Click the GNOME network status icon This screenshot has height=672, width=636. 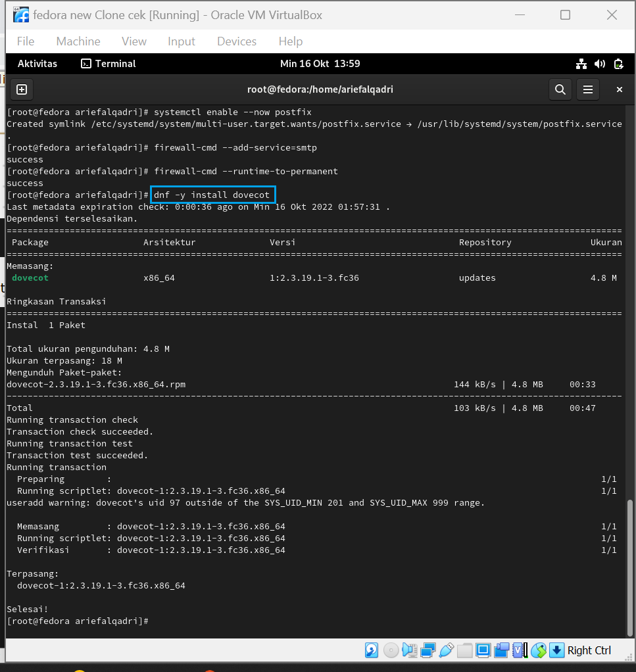point(581,64)
